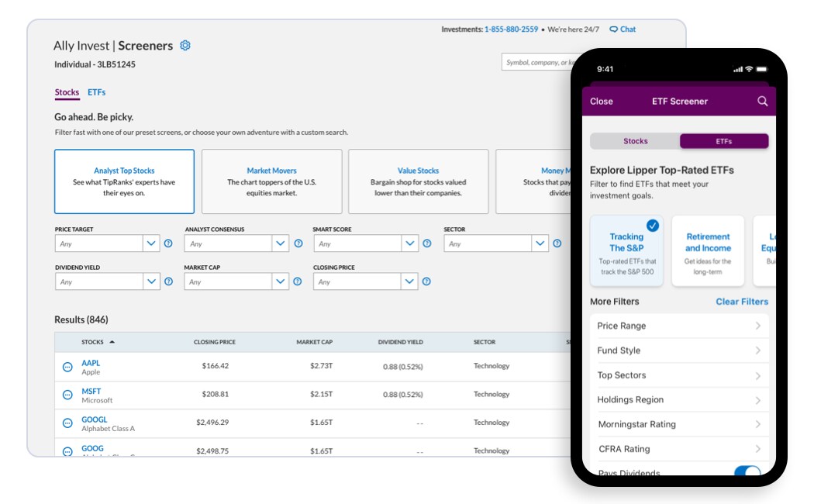Select ETFs in the phone segmented control
The image size is (814, 504).
click(724, 141)
